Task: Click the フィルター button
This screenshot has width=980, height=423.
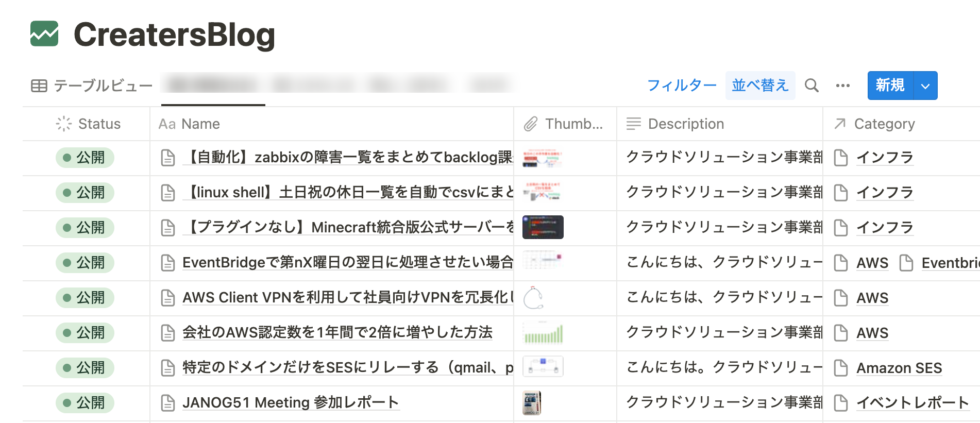Action: pos(681,86)
